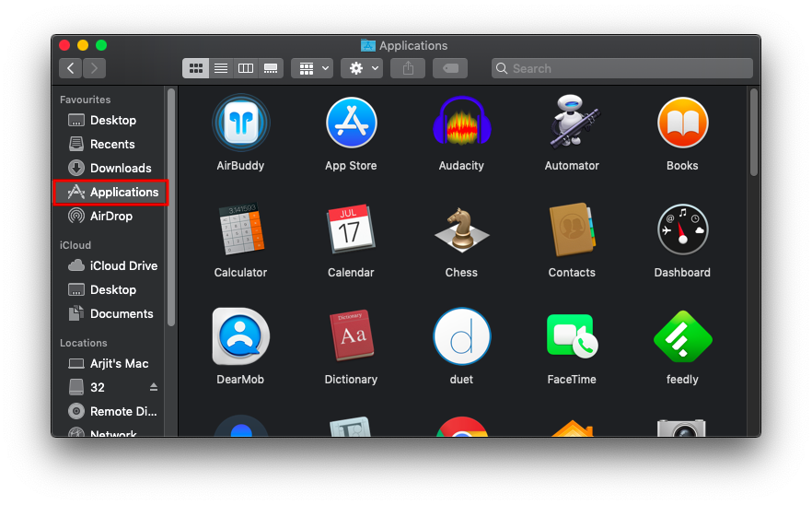The image size is (812, 505).
Task: Click the Share toolbar button
Action: pyautogui.click(x=408, y=68)
